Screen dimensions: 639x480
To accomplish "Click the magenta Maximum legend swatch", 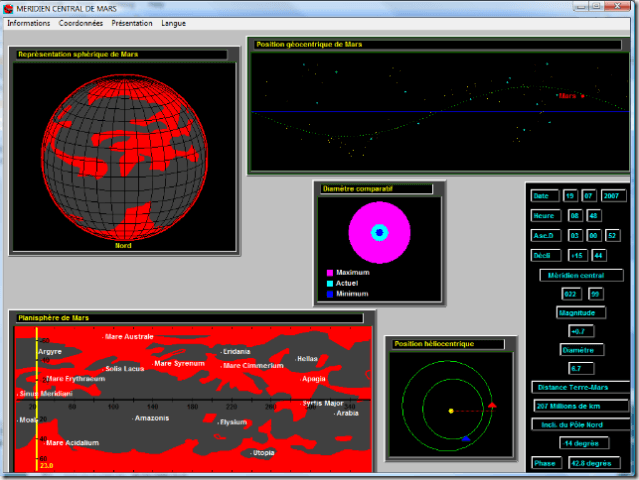I will coord(329,272).
